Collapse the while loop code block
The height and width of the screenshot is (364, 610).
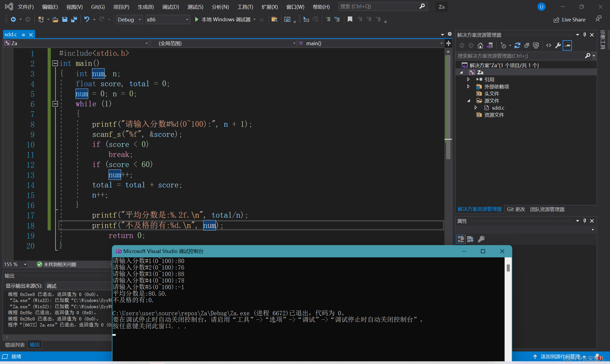55,104
